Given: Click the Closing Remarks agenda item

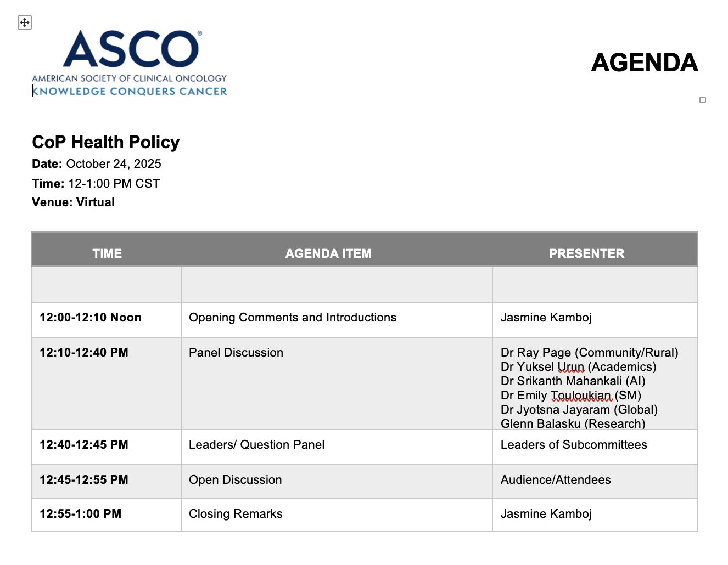Looking at the screenshot, I should pyautogui.click(x=236, y=514).
